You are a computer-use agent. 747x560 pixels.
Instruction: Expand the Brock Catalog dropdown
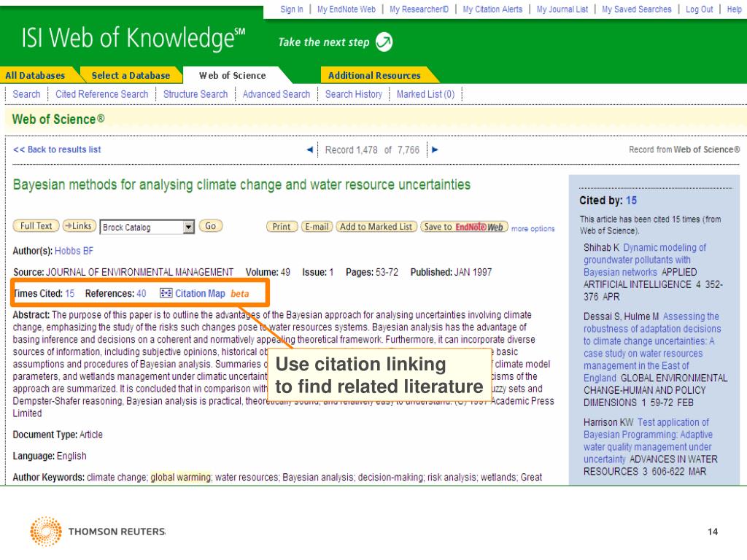coord(189,227)
